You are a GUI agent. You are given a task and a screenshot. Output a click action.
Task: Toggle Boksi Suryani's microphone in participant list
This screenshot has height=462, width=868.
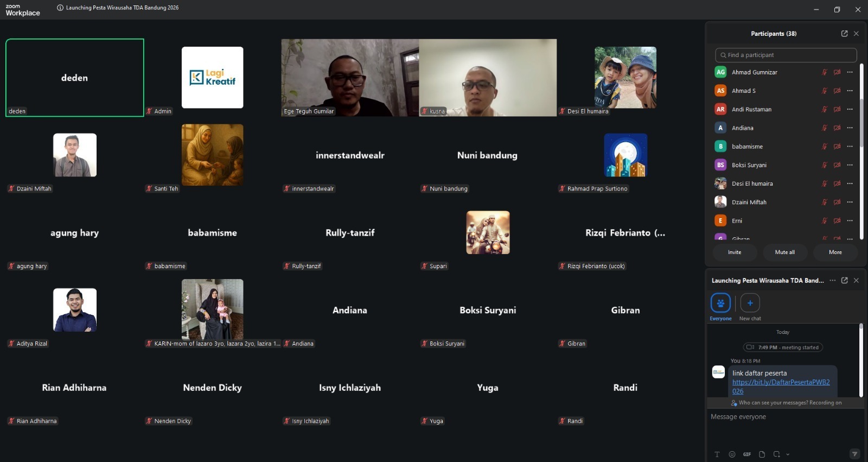824,165
